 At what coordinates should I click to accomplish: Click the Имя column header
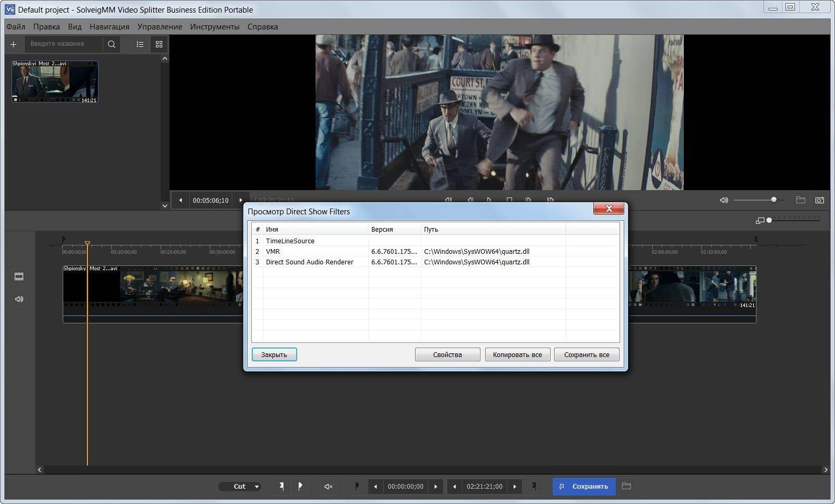tap(316, 229)
